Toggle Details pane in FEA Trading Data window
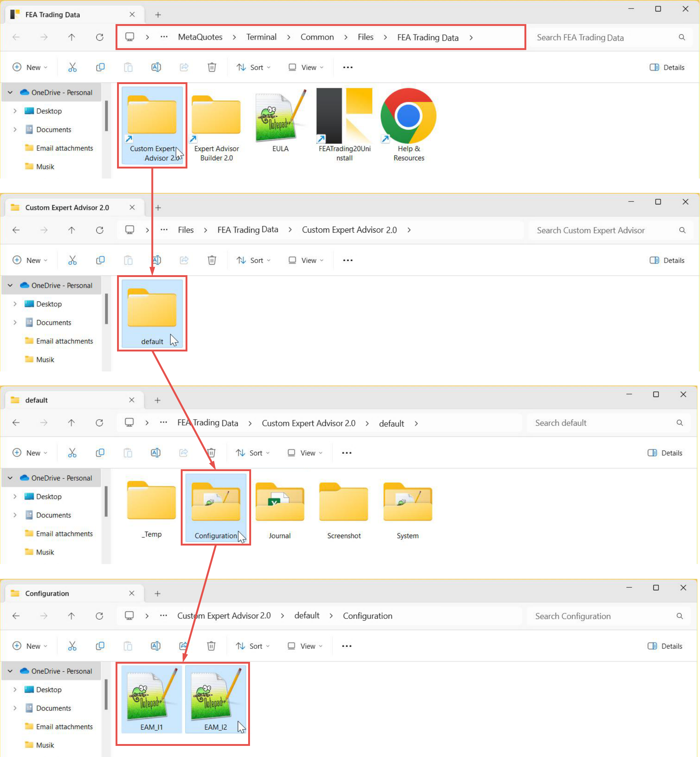 tap(667, 67)
